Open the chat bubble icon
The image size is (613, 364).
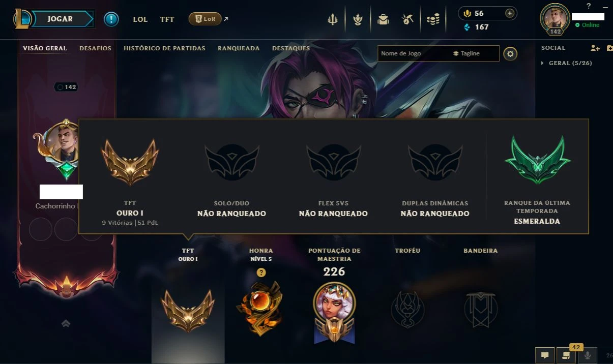[544, 355]
